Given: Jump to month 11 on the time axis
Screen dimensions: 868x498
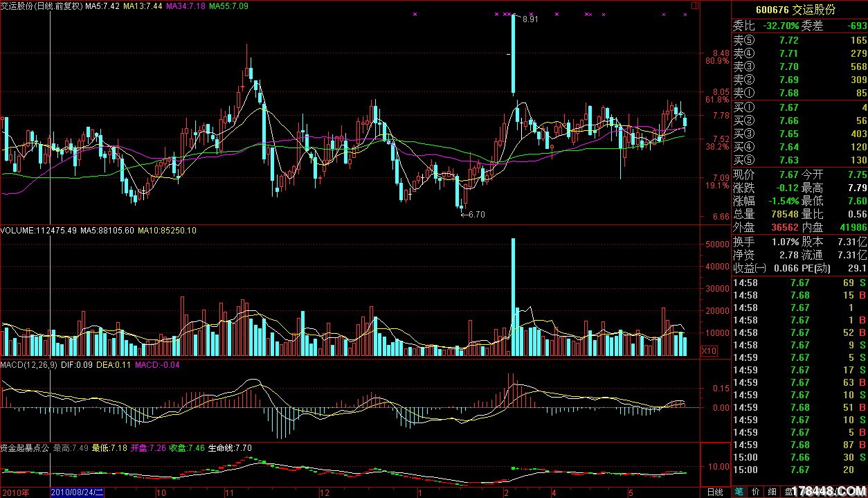Looking at the screenshot, I should [x=228, y=492].
